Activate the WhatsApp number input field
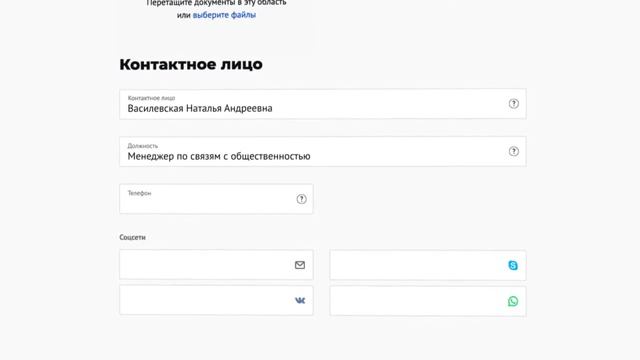 [x=428, y=301]
